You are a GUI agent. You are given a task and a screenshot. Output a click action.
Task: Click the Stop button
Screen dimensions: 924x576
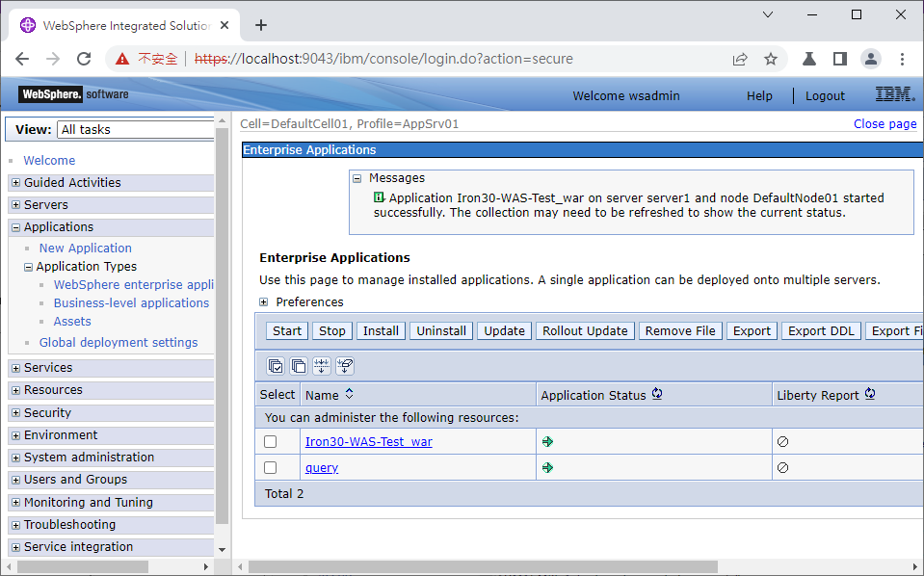click(x=332, y=331)
